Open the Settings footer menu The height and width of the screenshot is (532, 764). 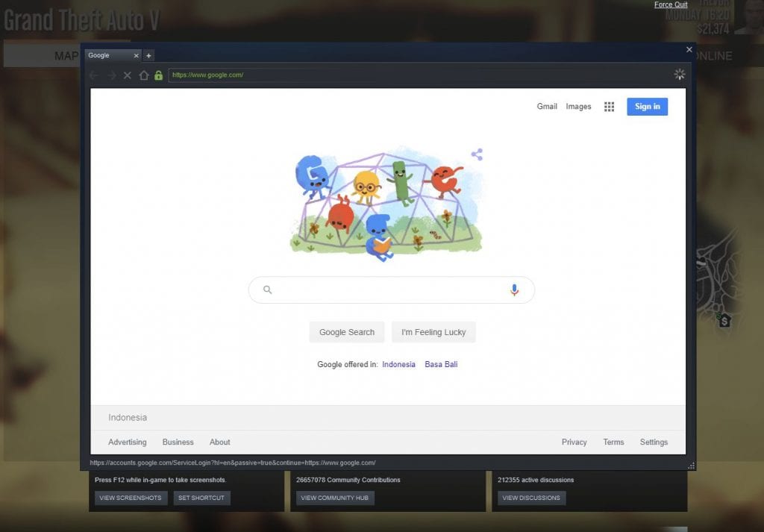point(654,442)
